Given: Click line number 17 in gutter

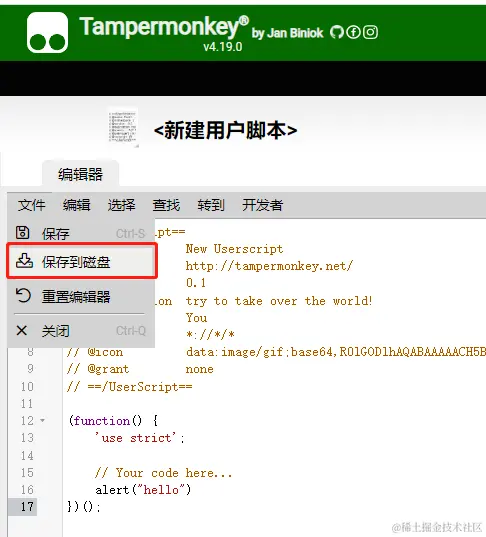Looking at the screenshot, I should coord(27,507).
